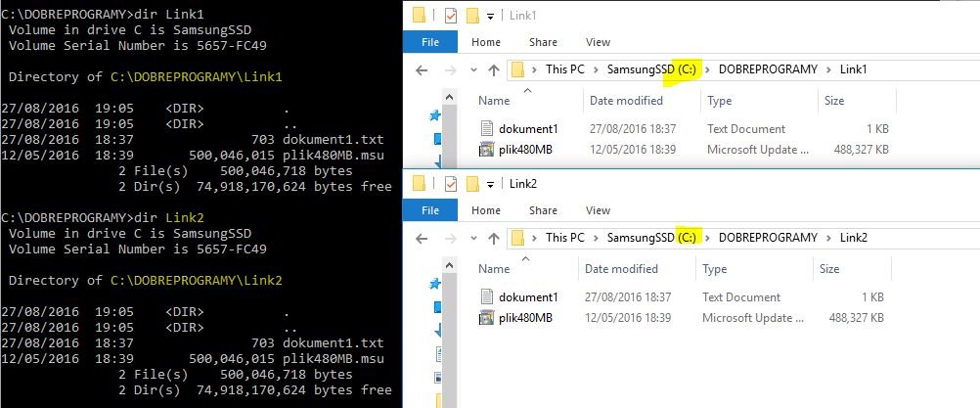Click the up arrow in Link2 window
This screenshot has height=408, width=980.
tap(494, 238)
